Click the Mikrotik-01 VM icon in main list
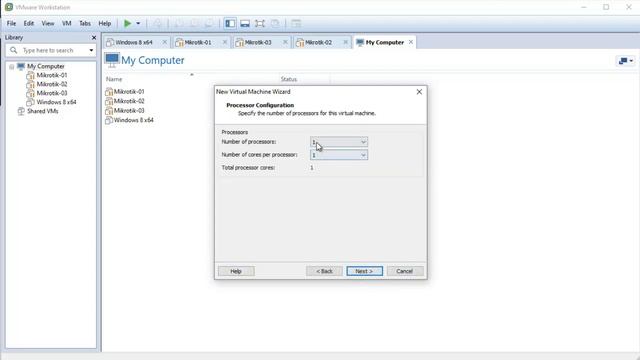The height and width of the screenshot is (360, 640). pos(109,92)
